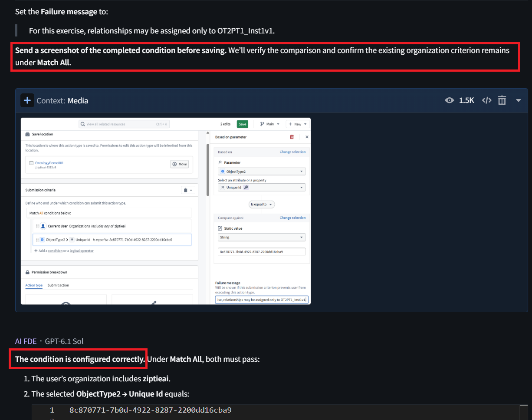Close the Based on parameter panel
The image size is (532, 420).
307,137
